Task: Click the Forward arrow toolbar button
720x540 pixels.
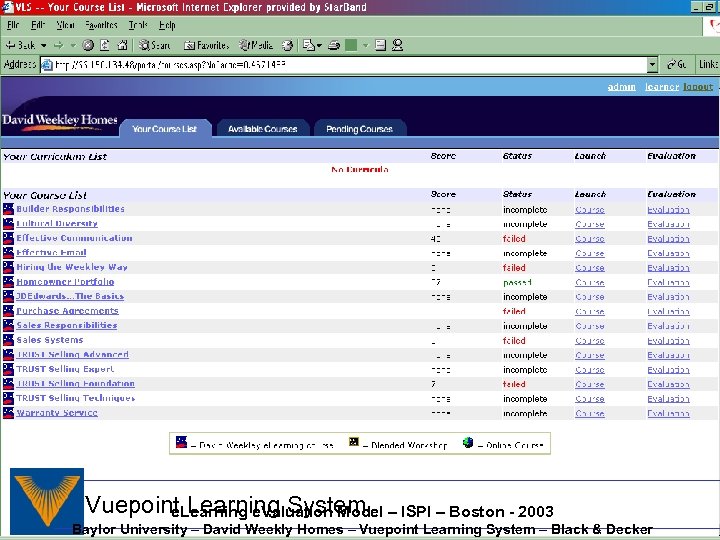Action: click(x=58, y=45)
